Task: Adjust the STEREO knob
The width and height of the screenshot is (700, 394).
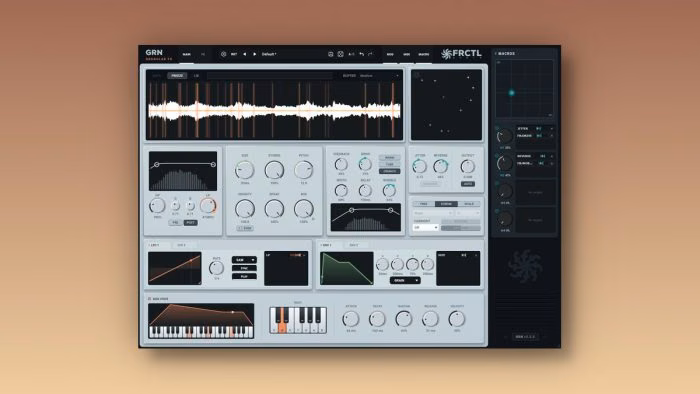Action: point(274,170)
